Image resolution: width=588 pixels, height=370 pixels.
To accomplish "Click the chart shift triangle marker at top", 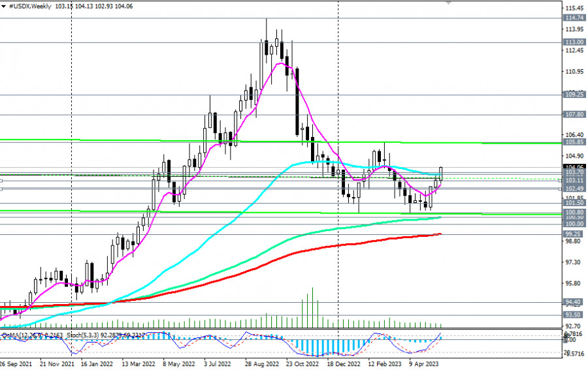I will [448, 3].
